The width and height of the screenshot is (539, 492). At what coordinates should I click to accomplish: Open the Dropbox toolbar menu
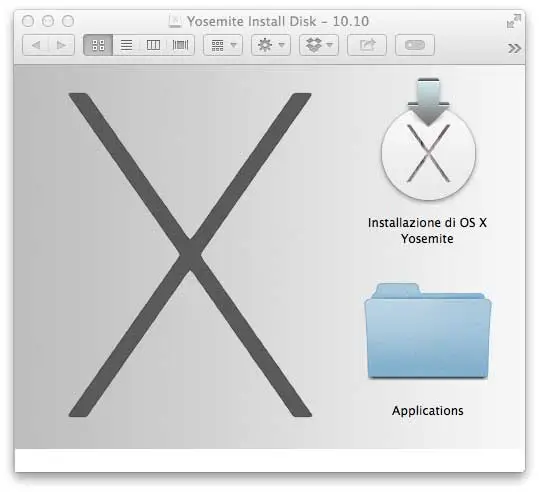pos(319,45)
